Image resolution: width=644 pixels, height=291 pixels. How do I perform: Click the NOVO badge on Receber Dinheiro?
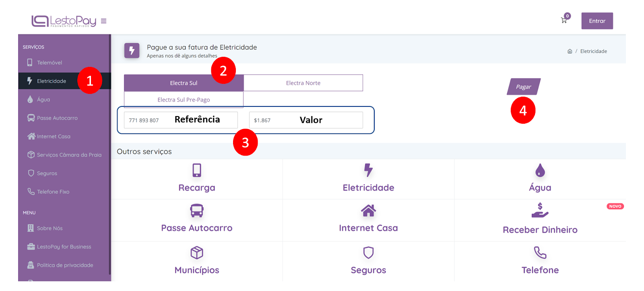tap(615, 206)
